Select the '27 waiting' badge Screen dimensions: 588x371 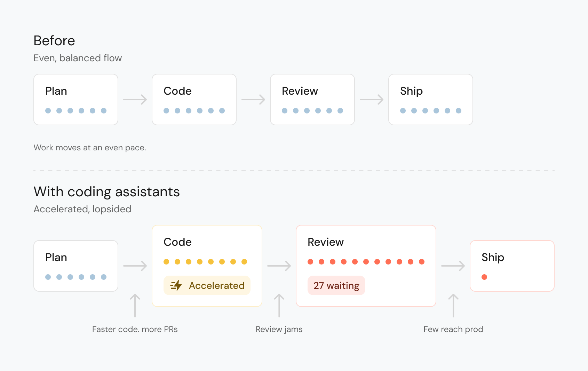click(x=336, y=285)
